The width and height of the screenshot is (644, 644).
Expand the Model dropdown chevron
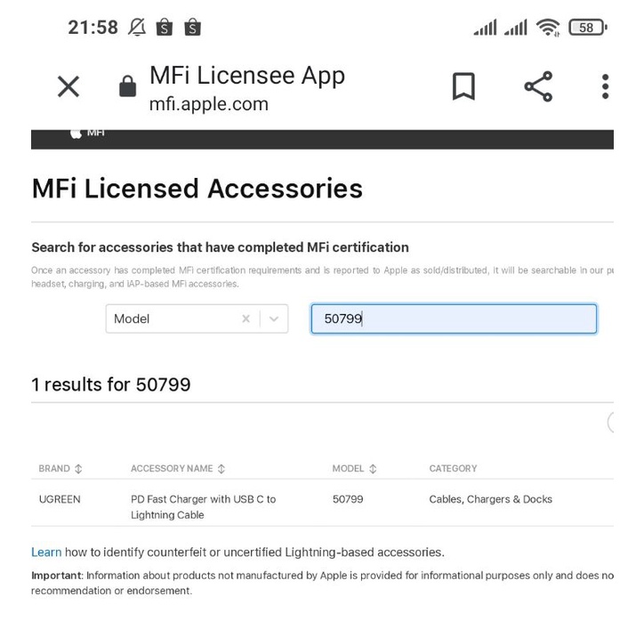coord(274,318)
